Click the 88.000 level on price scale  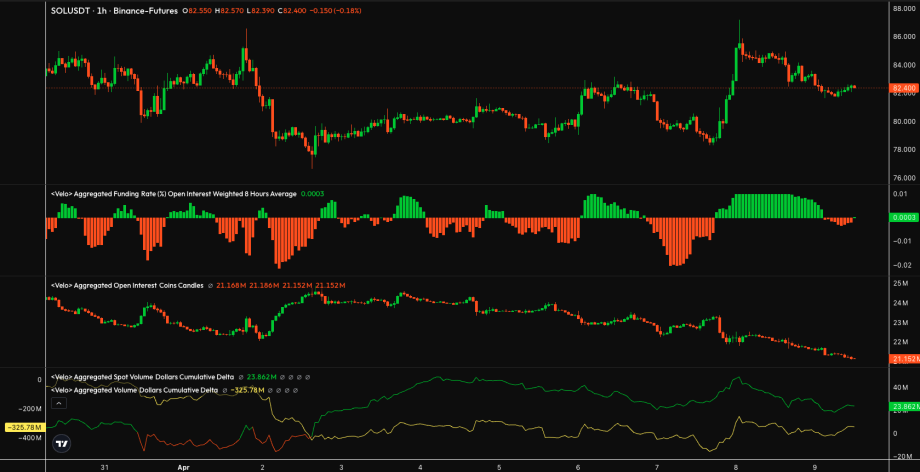point(903,9)
